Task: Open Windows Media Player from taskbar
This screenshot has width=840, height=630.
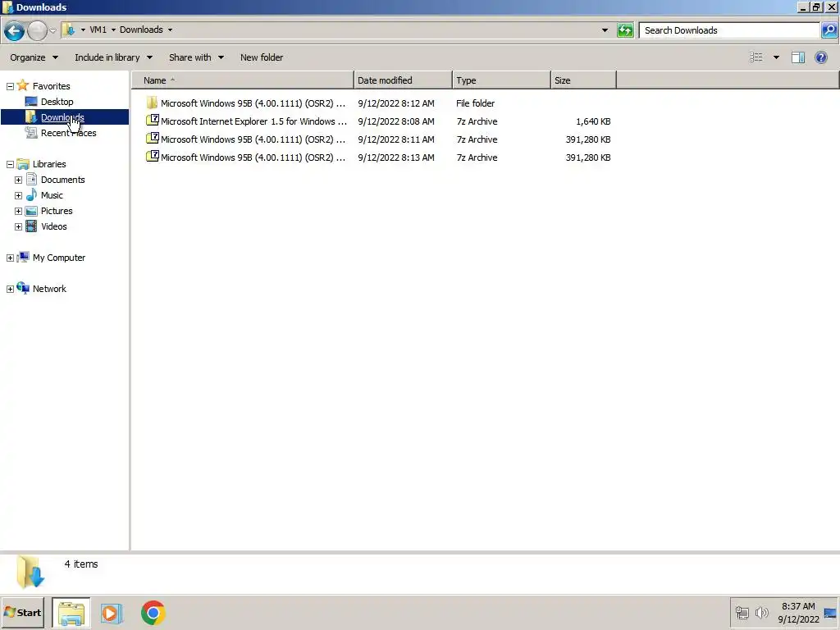Action: pyautogui.click(x=112, y=613)
